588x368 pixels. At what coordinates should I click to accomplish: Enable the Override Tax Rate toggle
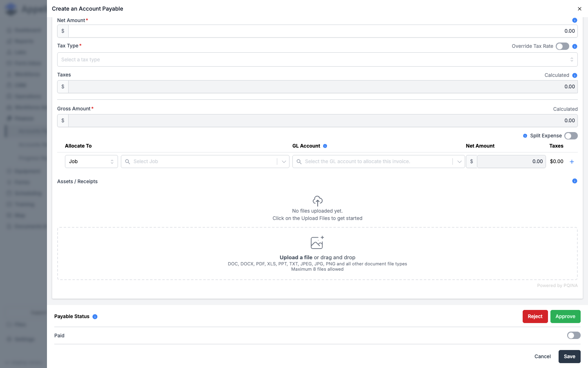pos(562,46)
